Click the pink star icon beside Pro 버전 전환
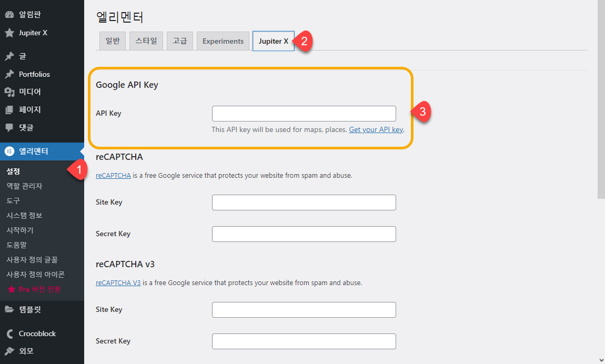Viewport: 605px width, 364px height. tap(12, 289)
